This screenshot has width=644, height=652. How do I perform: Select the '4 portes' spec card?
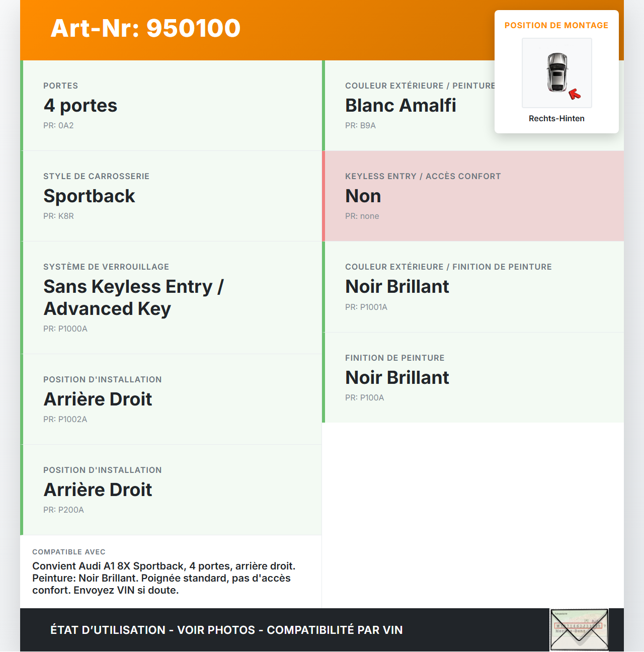click(x=171, y=106)
